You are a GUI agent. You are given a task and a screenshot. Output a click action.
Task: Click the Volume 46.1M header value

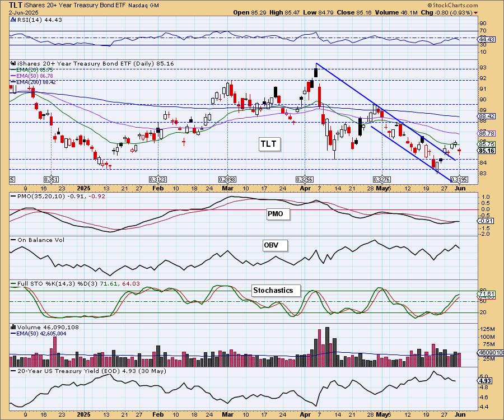coord(396,12)
